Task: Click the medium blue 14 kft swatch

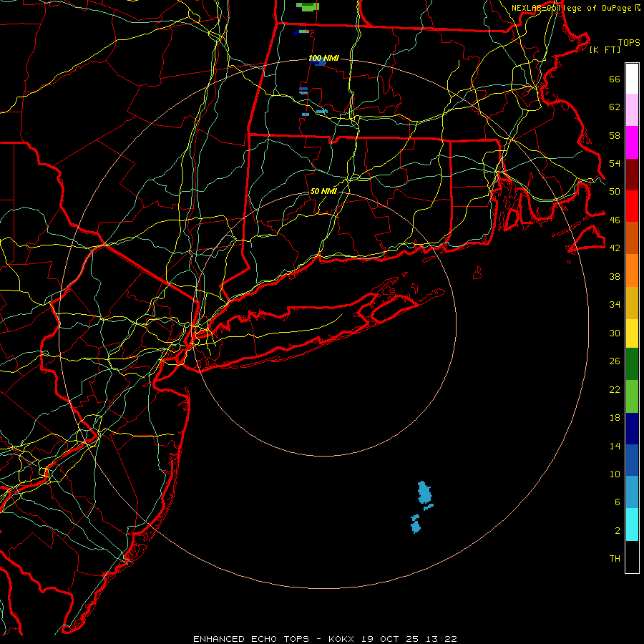Action: pos(632,460)
